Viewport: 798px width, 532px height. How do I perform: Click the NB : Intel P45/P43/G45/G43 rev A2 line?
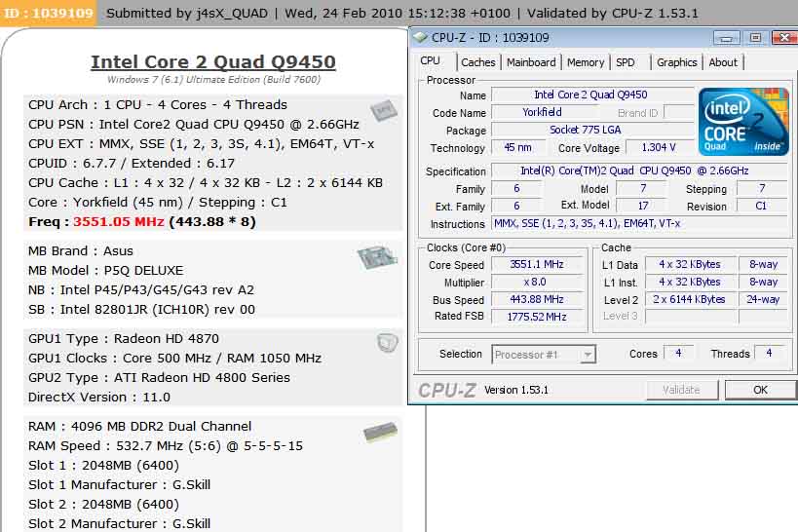coord(141,289)
